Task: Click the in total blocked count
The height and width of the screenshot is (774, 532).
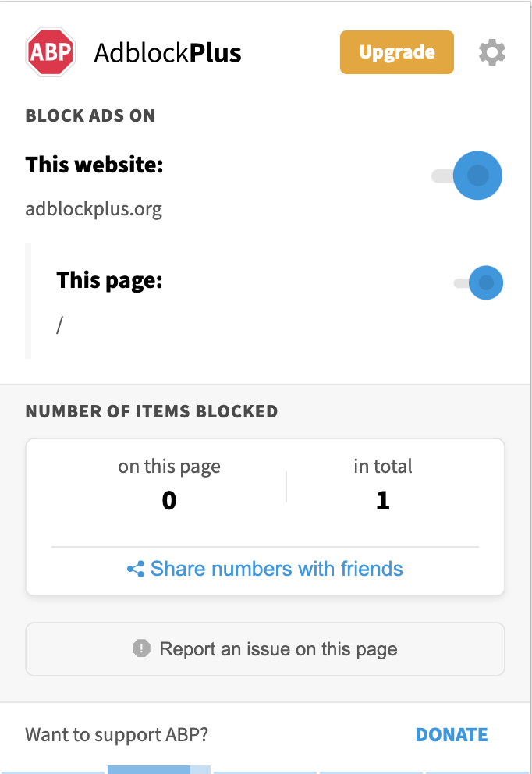Action: tap(382, 500)
